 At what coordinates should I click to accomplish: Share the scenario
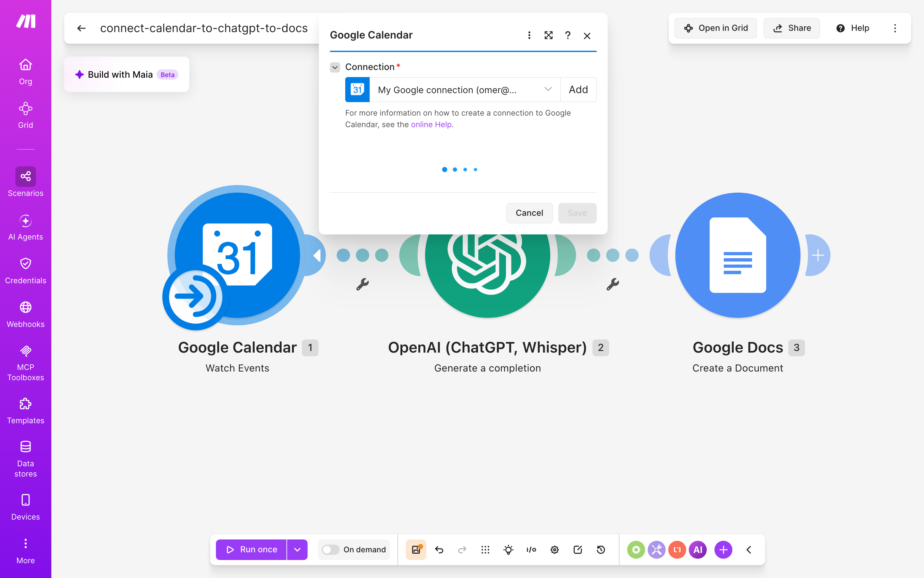[791, 28]
